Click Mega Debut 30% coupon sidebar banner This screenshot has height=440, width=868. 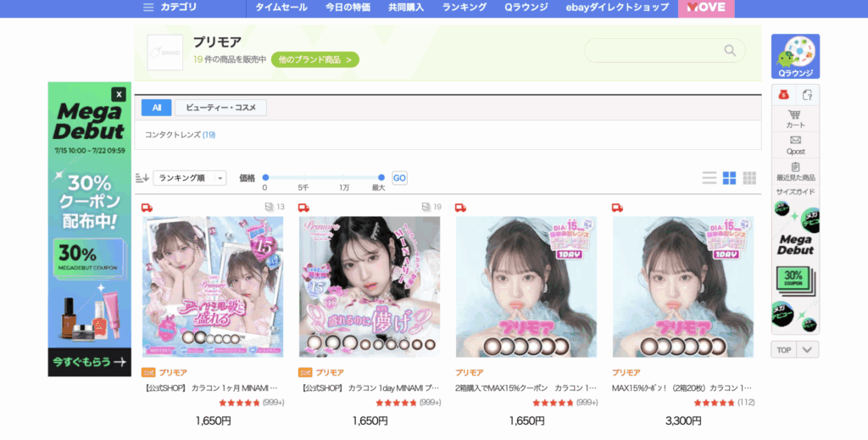(x=795, y=267)
